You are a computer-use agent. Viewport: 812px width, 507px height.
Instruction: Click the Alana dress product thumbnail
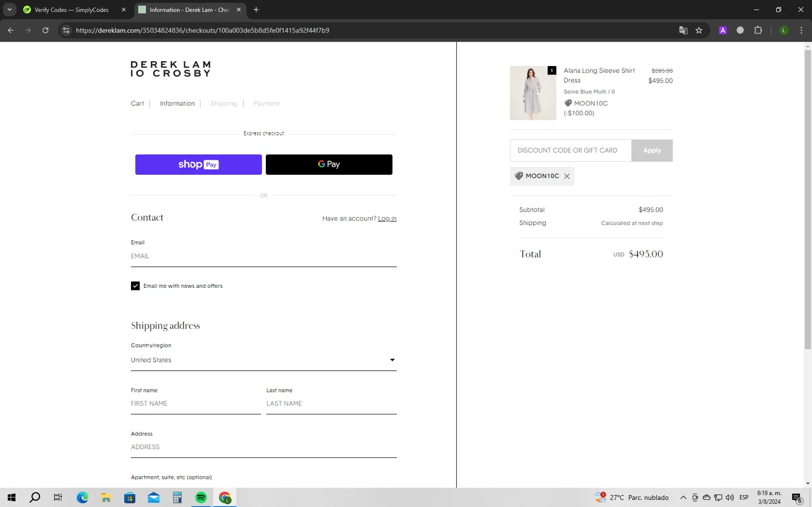click(533, 93)
